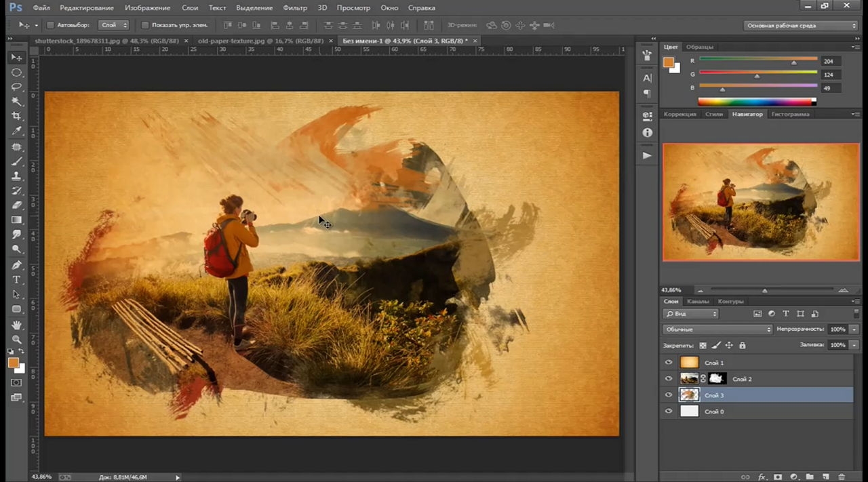Open the Вид layer filter dropdown
868x482 pixels.
691,314
